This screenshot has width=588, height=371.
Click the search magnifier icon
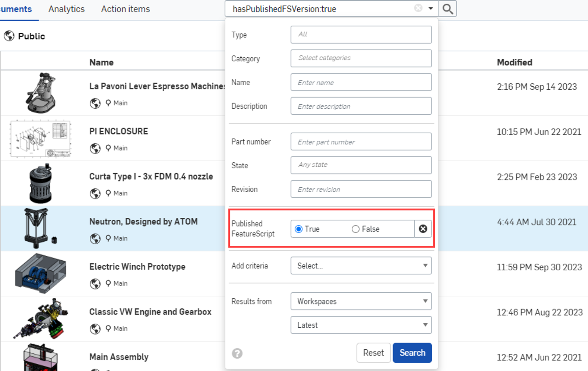coord(448,8)
